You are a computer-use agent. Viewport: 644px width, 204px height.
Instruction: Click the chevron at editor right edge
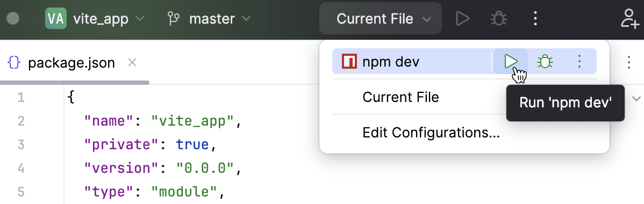click(636, 99)
